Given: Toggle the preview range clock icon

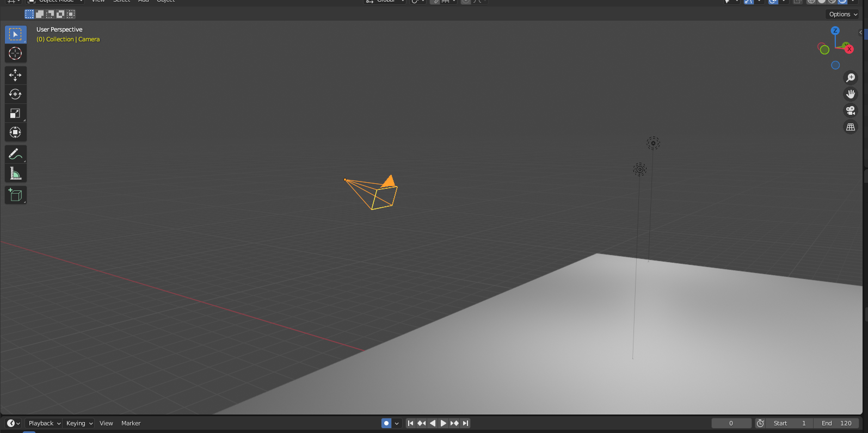Looking at the screenshot, I should pos(760,423).
